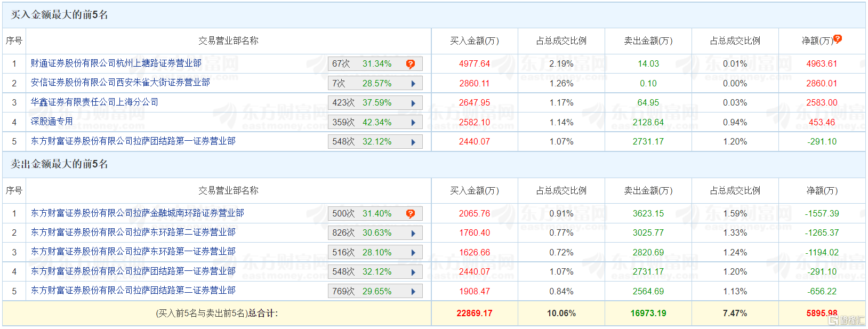This screenshot has height=329, width=868.
Task: Select the sell amount 64.95
Action: pyautogui.click(x=648, y=102)
